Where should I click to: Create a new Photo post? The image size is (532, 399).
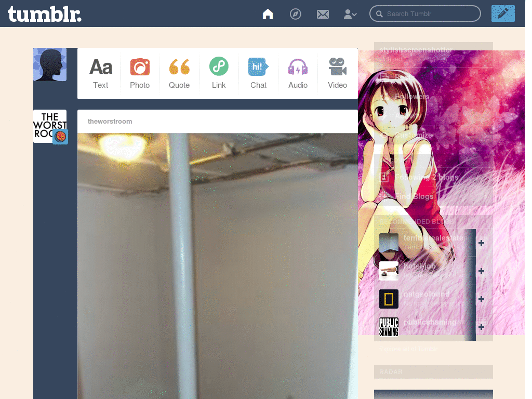[140, 74]
